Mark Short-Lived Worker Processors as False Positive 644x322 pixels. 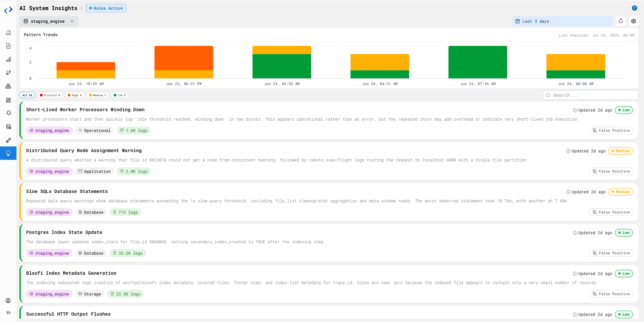(x=611, y=130)
